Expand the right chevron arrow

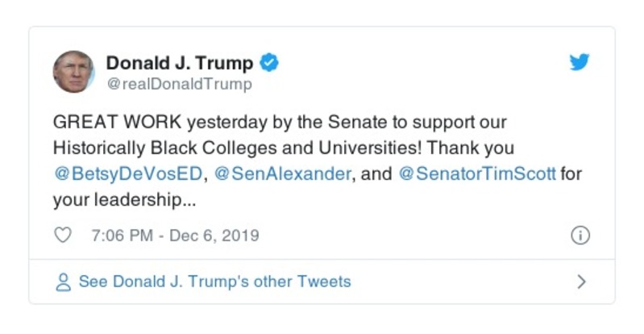[x=581, y=282]
